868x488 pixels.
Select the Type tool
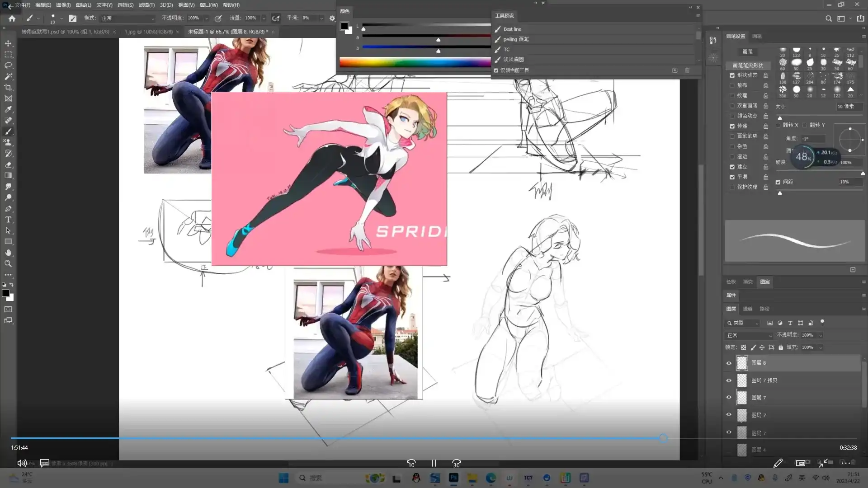pos(8,220)
